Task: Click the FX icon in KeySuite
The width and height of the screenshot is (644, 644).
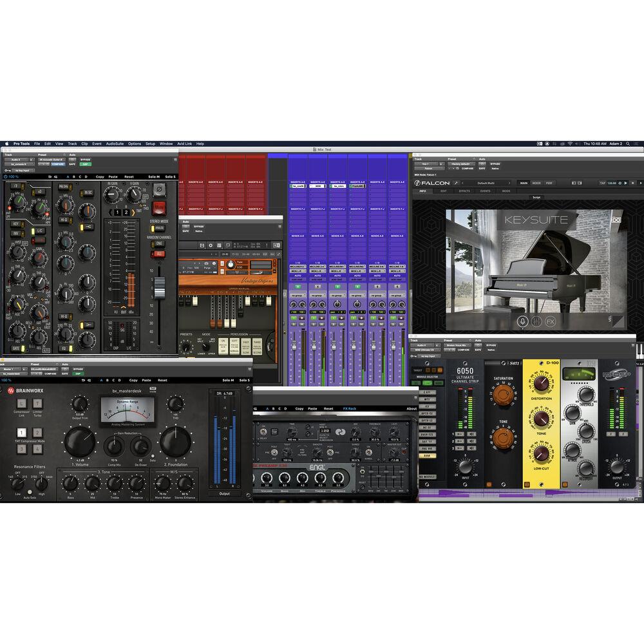Action: tap(551, 321)
